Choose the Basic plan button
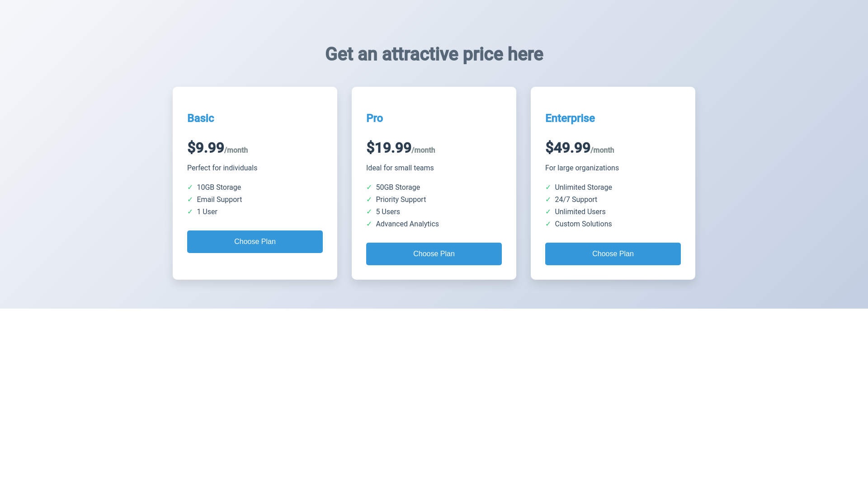The width and height of the screenshot is (868, 488). tap(255, 242)
